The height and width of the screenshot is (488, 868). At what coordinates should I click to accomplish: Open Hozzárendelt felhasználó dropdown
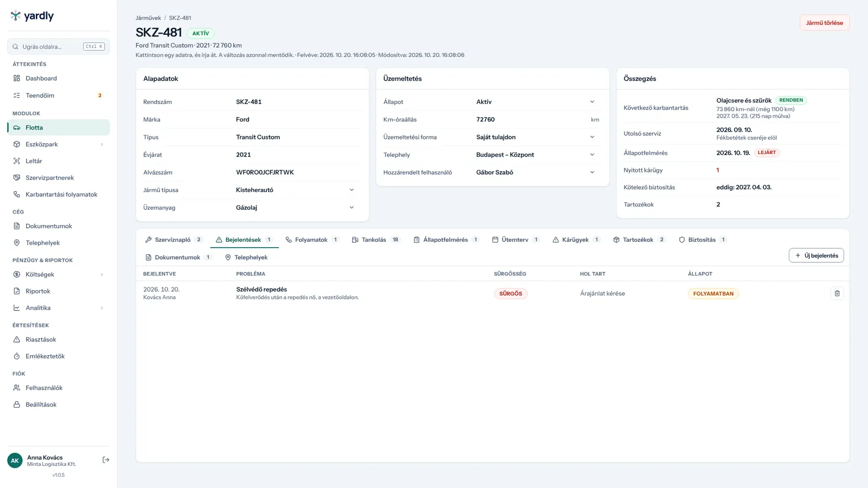[537, 172]
